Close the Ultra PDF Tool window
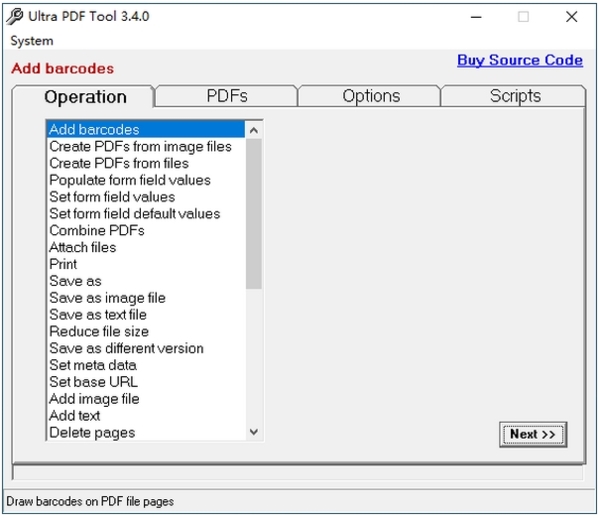Viewport: 599px width, 518px height. point(571,17)
